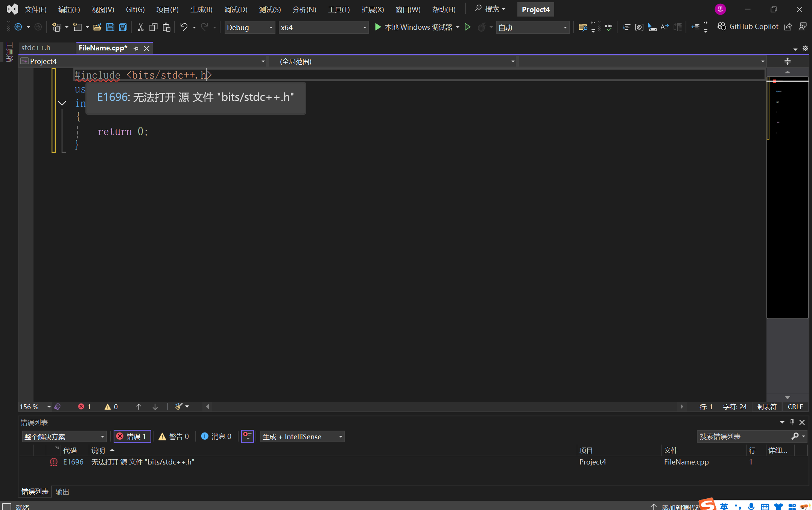The width and height of the screenshot is (812, 510).
Task: Toggle the Messages 0 filter button
Action: coord(216,436)
